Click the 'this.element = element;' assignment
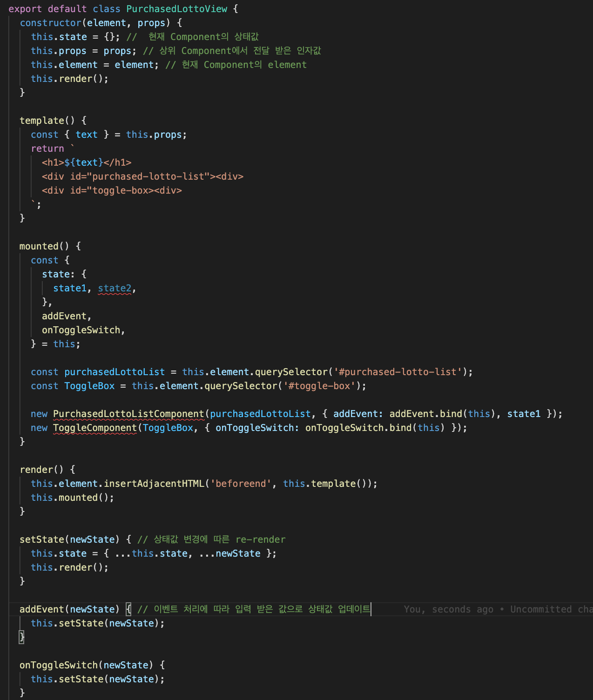593x700 pixels. (95, 65)
